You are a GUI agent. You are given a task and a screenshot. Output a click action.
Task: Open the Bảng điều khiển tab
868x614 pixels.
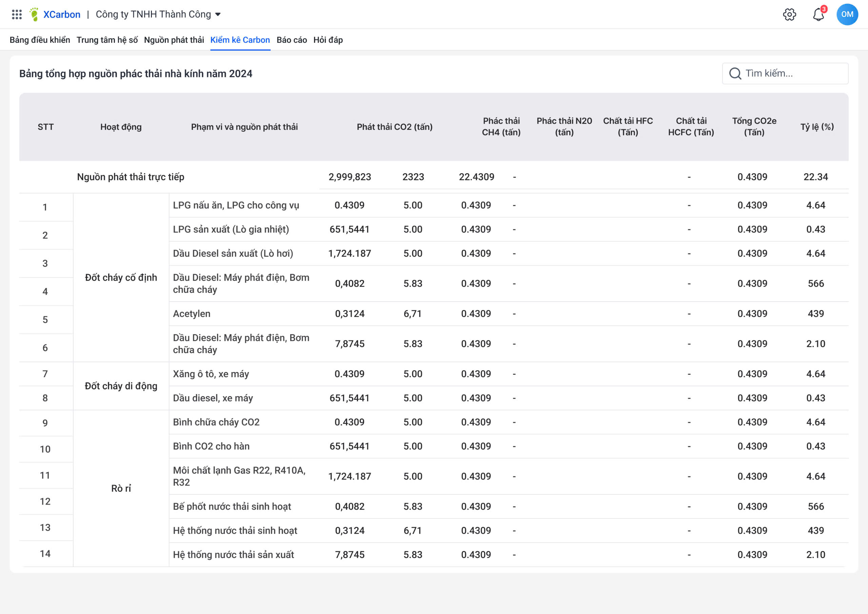(x=40, y=40)
